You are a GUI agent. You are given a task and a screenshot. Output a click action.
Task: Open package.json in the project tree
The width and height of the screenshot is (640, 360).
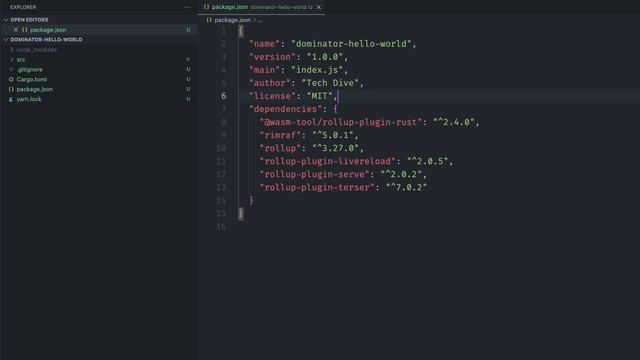pos(34,89)
